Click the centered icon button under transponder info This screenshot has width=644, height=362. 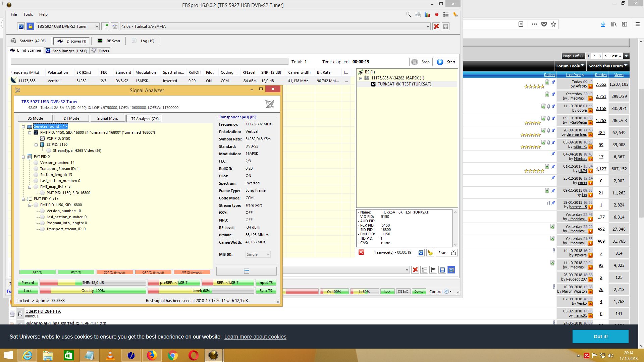(x=247, y=271)
